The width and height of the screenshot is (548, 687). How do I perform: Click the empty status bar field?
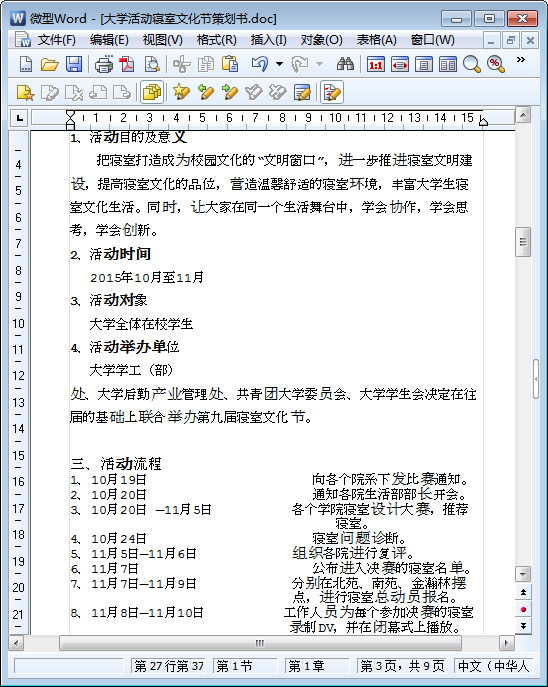point(68,666)
